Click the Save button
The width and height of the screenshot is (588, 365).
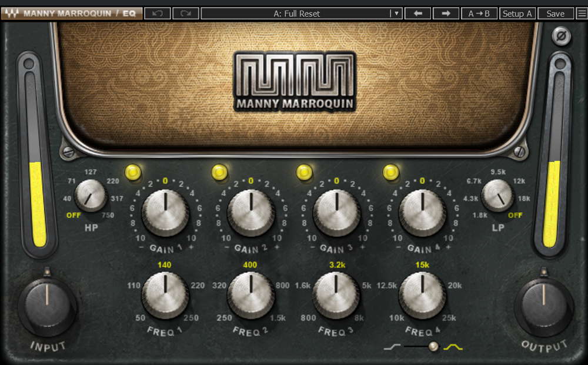pyautogui.click(x=556, y=14)
